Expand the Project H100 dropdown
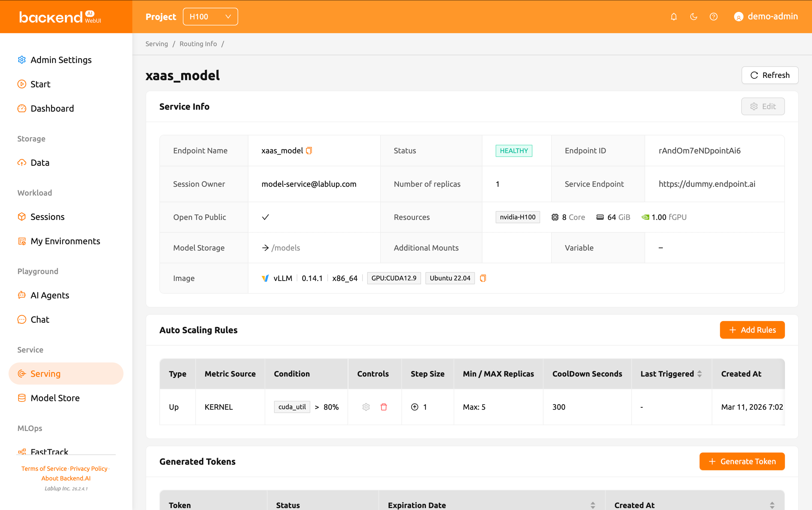 click(x=210, y=17)
